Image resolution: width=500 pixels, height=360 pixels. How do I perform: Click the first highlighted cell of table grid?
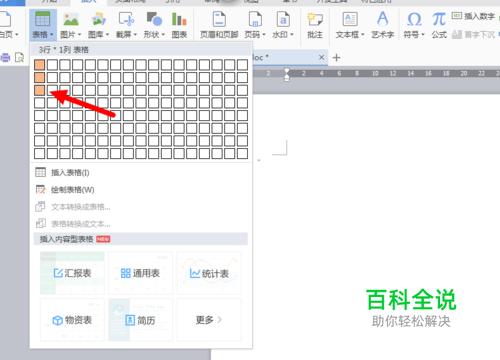click(x=39, y=65)
